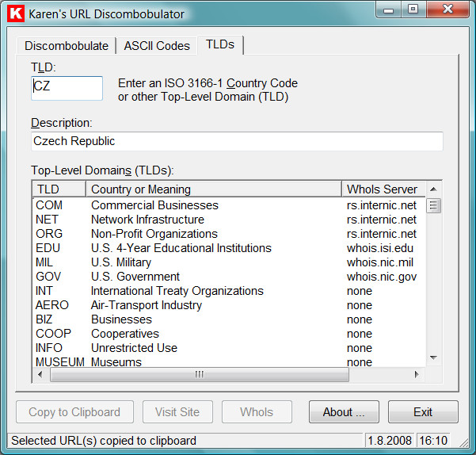
Task: Sort by the TLD column header
Action: coord(59,189)
